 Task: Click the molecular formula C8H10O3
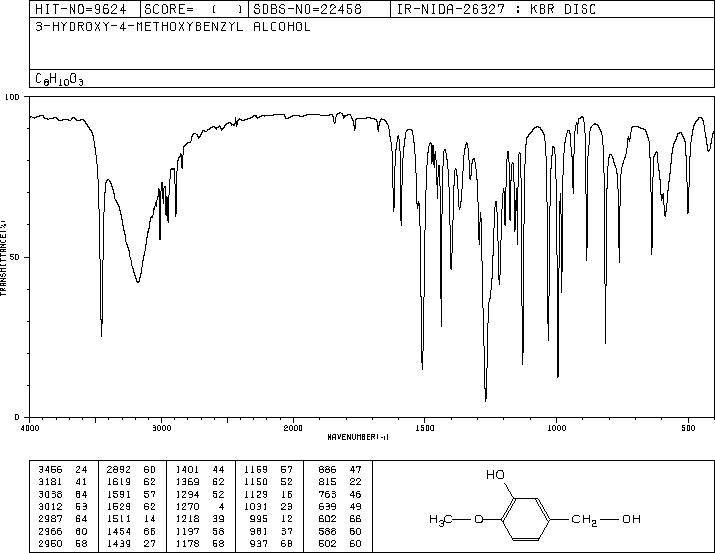point(59,79)
